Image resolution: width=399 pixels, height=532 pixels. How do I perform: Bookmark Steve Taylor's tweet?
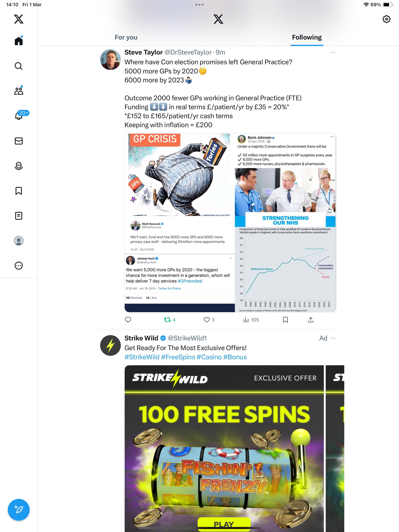(285, 320)
